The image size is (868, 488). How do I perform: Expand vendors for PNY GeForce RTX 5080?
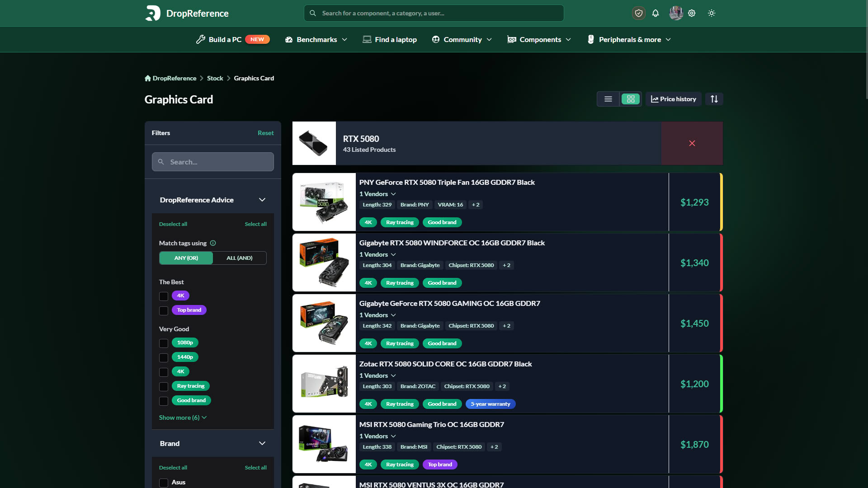pos(377,194)
